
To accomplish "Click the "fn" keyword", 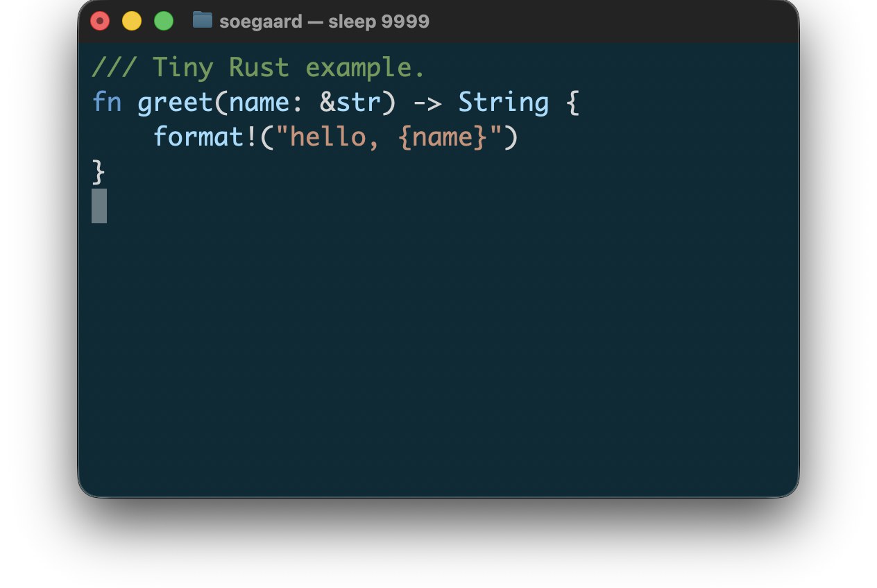I will 107,103.
